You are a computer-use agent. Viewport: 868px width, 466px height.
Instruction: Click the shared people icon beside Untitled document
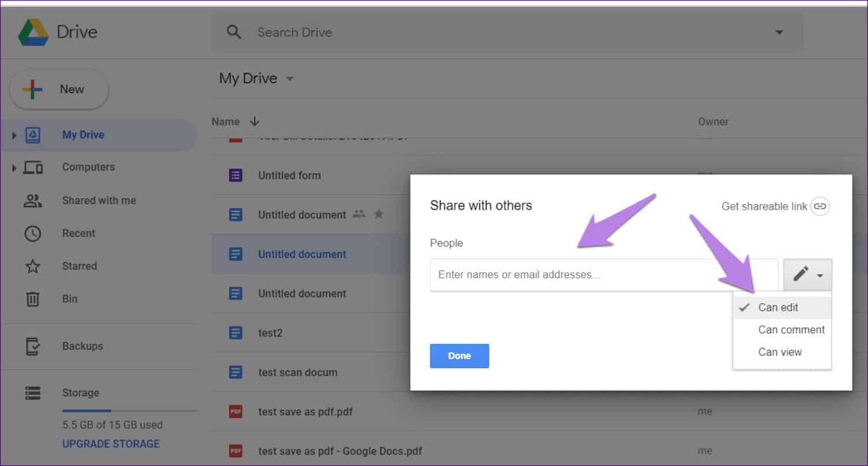(359, 214)
